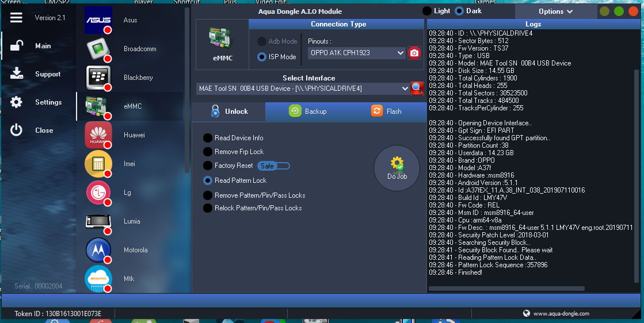Select Factory Reset option

(208, 166)
